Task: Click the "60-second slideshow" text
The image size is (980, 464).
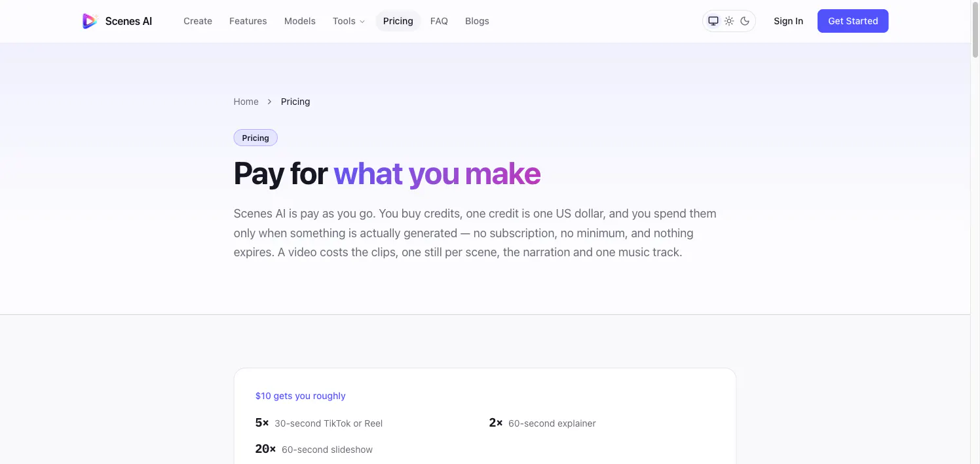Action: click(327, 450)
